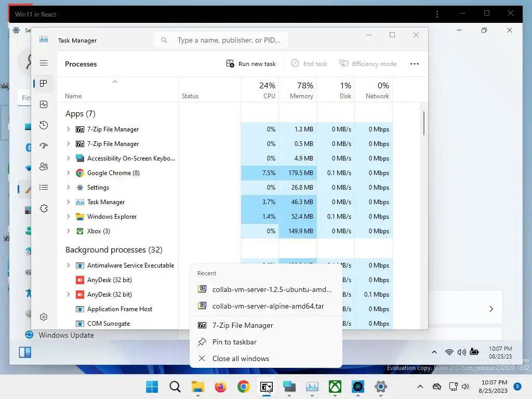
Task: Click the battery icon in the inner system tray
Action: pyautogui.click(x=474, y=352)
